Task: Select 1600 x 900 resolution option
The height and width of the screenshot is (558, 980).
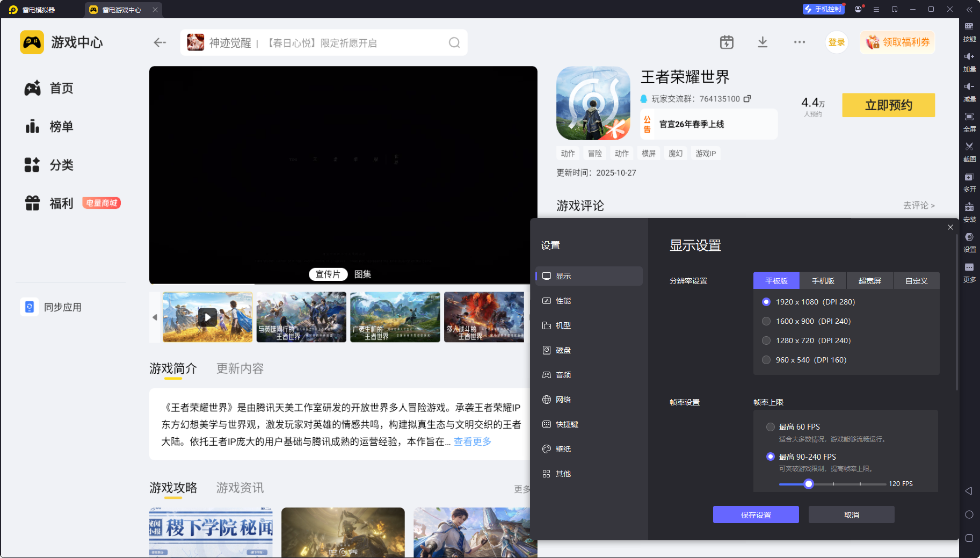Action: (x=766, y=321)
